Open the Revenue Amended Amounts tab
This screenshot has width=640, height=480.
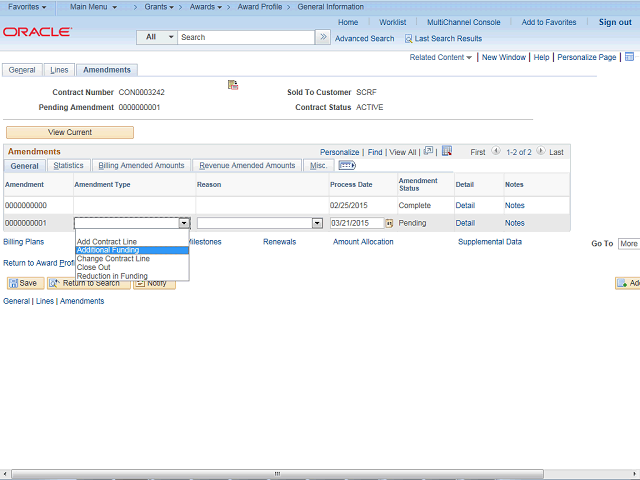pos(247,165)
